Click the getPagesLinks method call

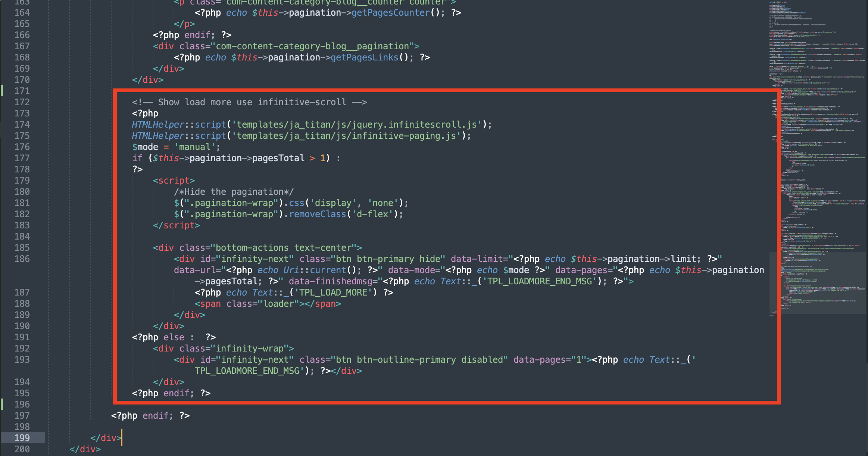[365, 57]
